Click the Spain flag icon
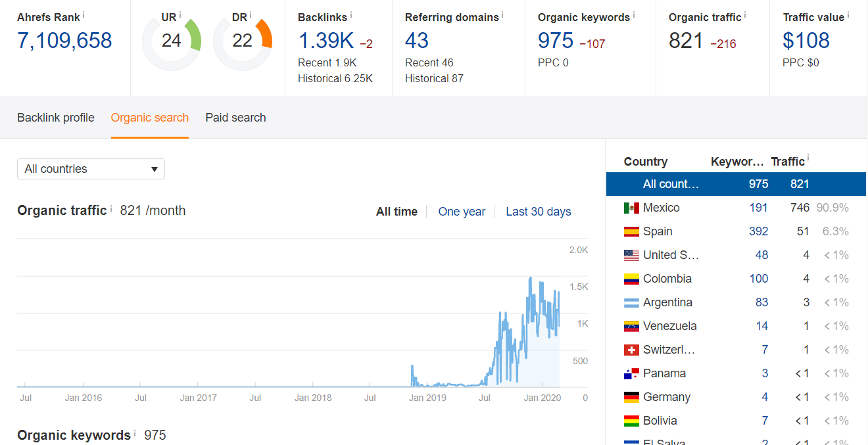Viewport: 868px width, 445px height. [631, 231]
